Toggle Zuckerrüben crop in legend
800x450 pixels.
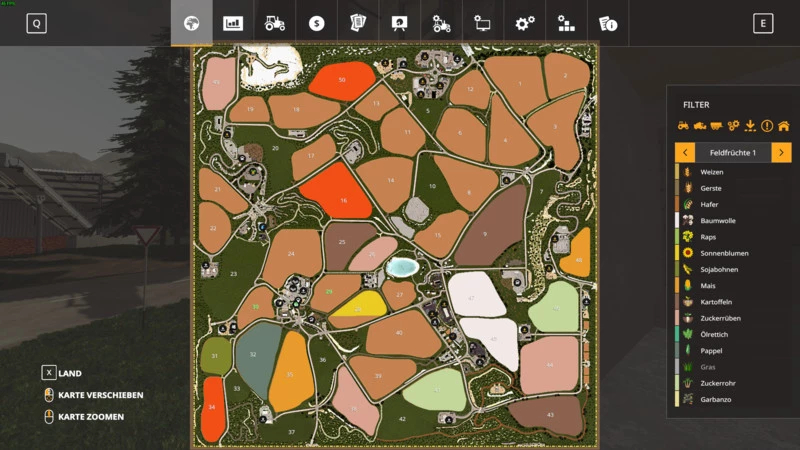733,318
